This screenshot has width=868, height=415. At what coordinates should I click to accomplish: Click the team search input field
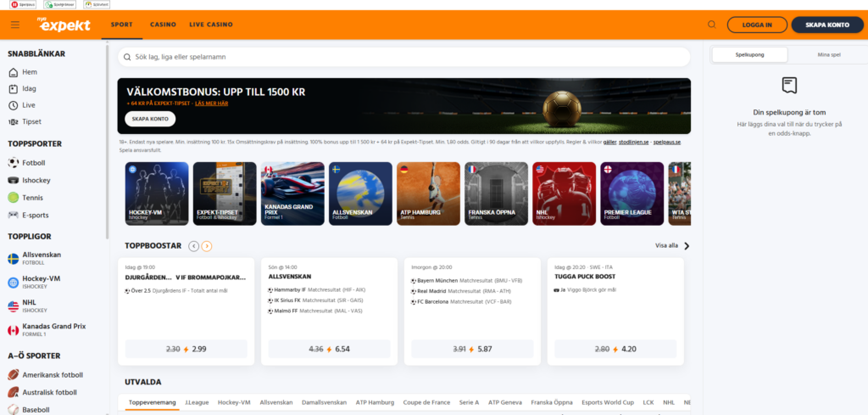(403, 57)
